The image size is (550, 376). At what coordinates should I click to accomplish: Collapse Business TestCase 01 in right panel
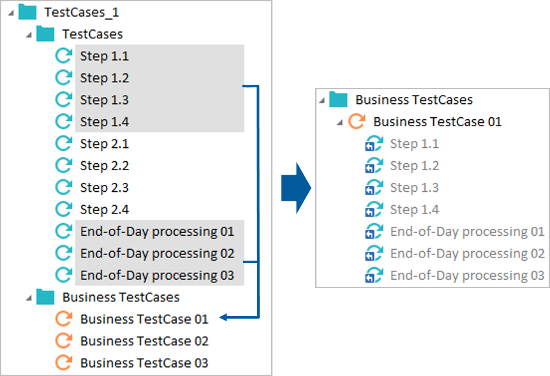(x=340, y=123)
